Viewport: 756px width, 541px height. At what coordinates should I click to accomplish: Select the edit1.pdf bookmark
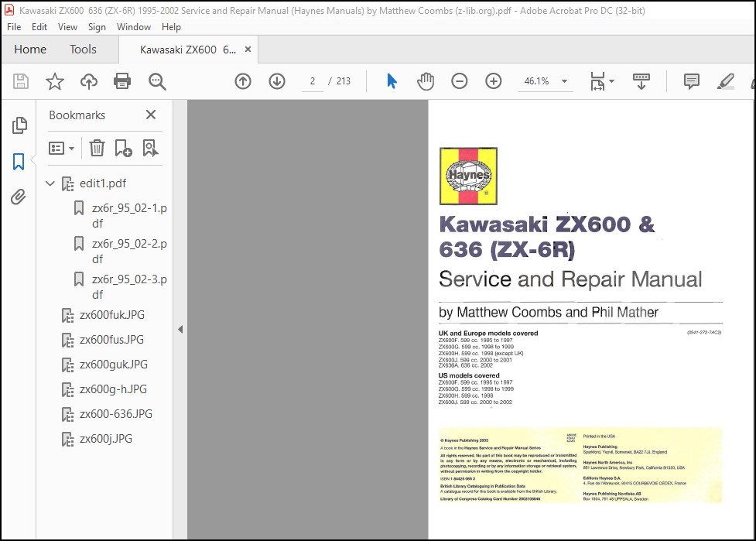tap(103, 183)
